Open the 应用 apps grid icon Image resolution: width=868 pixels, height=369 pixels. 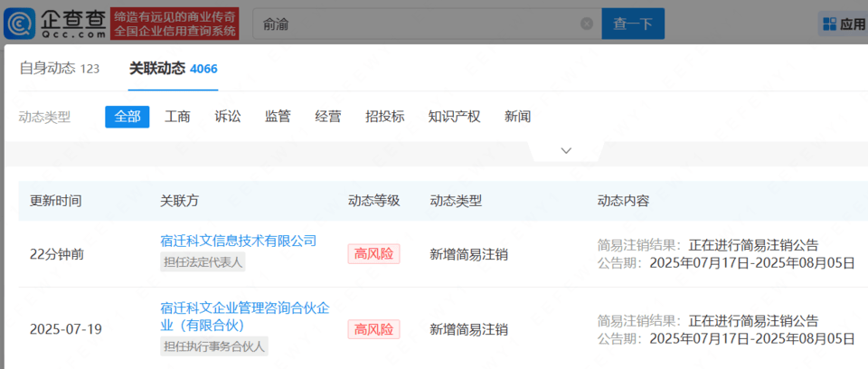830,24
